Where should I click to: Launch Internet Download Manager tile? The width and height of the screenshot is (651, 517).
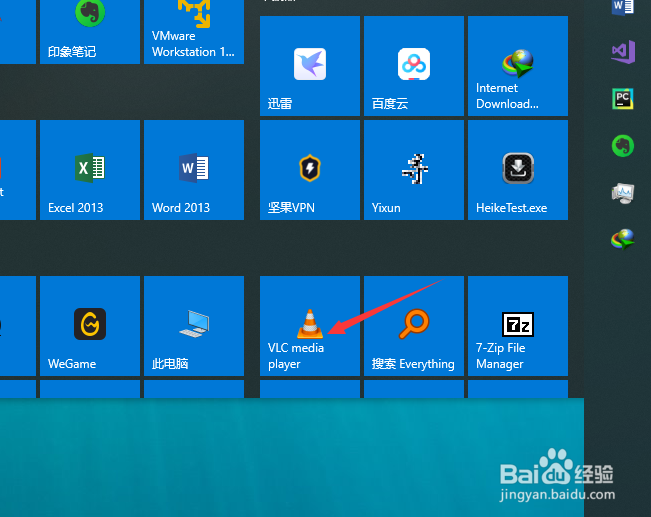tap(518, 66)
